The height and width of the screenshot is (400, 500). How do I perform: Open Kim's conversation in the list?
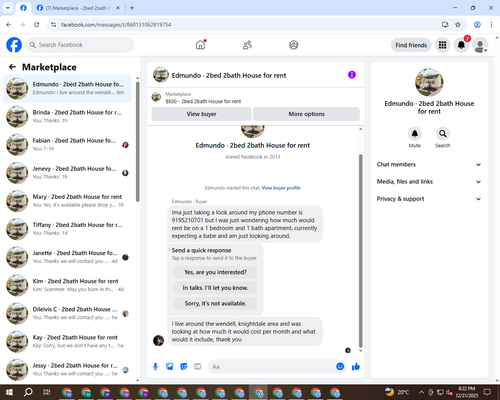(x=67, y=285)
